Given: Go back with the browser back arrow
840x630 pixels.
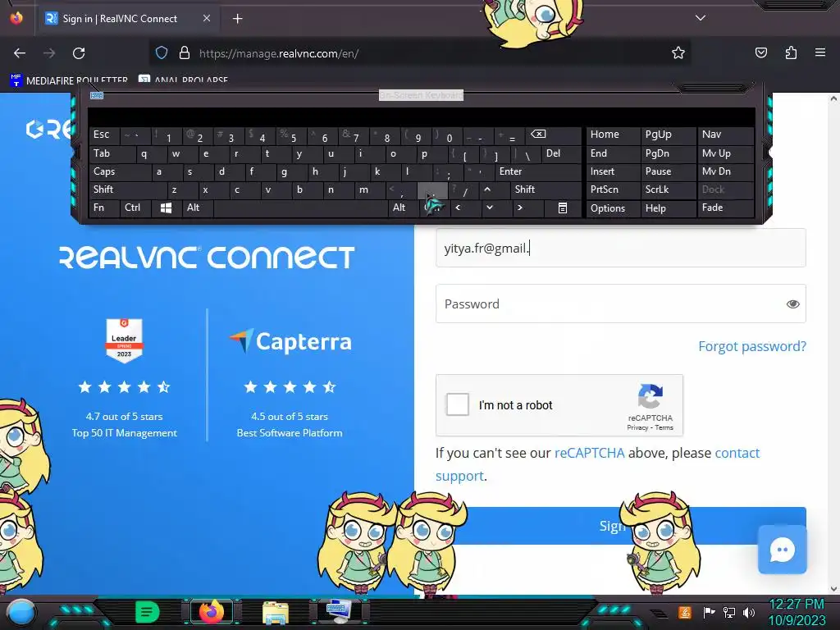Looking at the screenshot, I should point(20,53).
